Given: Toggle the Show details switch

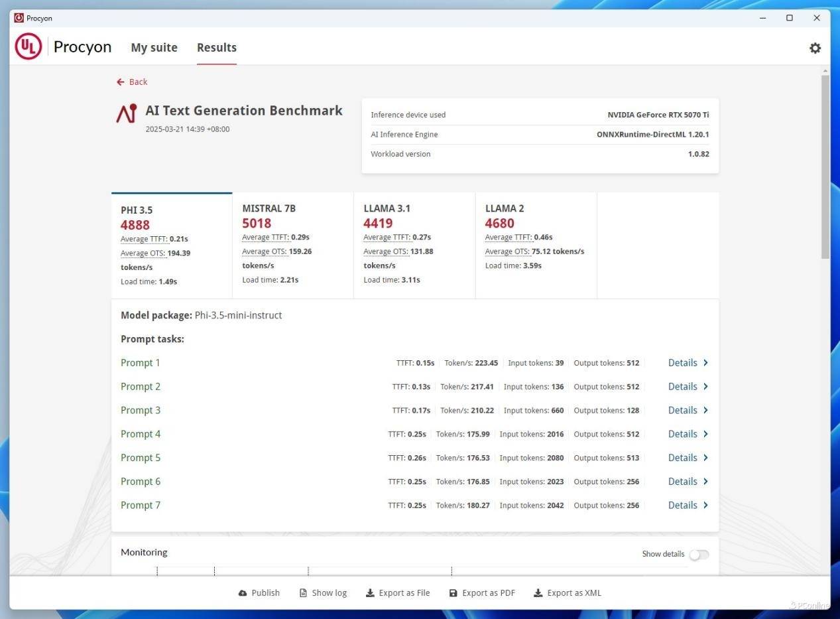Looking at the screenshot, I should (x=698, y=555).
